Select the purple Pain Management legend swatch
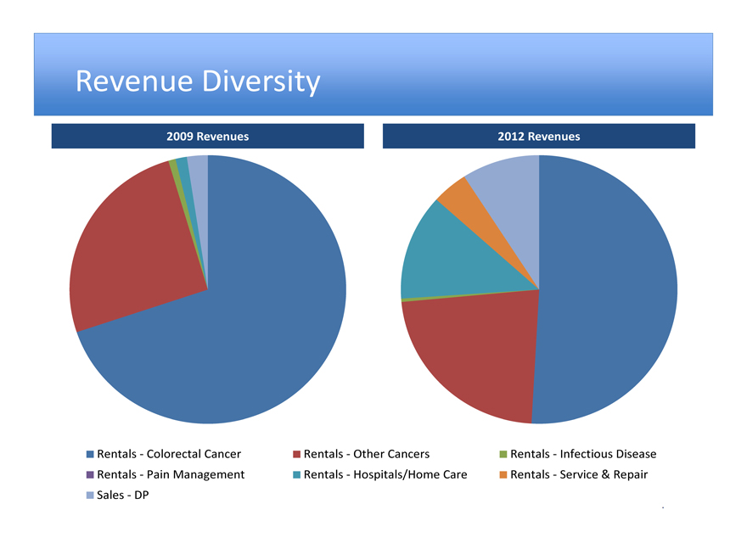The image size is (747, 560). pyautogui.click(x=91, y=474)
